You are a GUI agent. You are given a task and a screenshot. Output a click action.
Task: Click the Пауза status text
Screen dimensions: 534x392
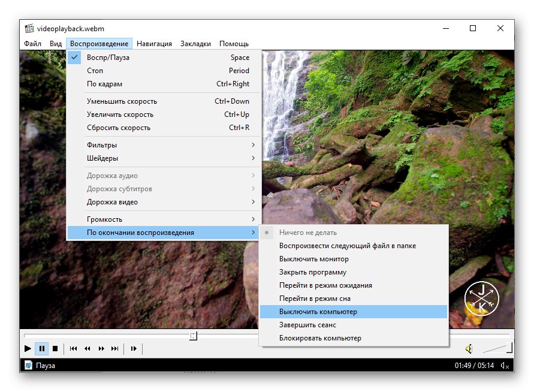pyautogui.click(x=46, y=366)
